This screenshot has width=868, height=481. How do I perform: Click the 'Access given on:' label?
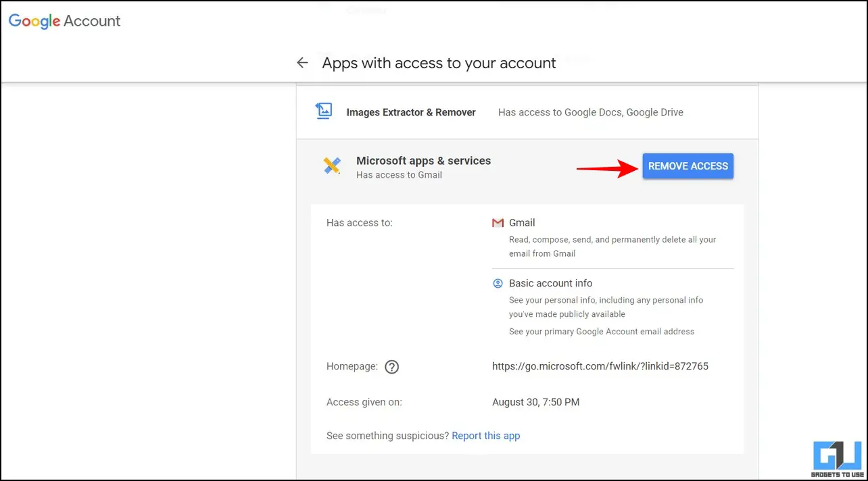point(364,402)
